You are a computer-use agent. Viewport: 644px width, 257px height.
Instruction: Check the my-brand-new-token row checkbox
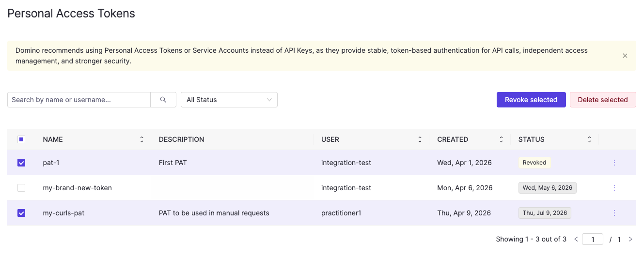[x=21, y=188]
